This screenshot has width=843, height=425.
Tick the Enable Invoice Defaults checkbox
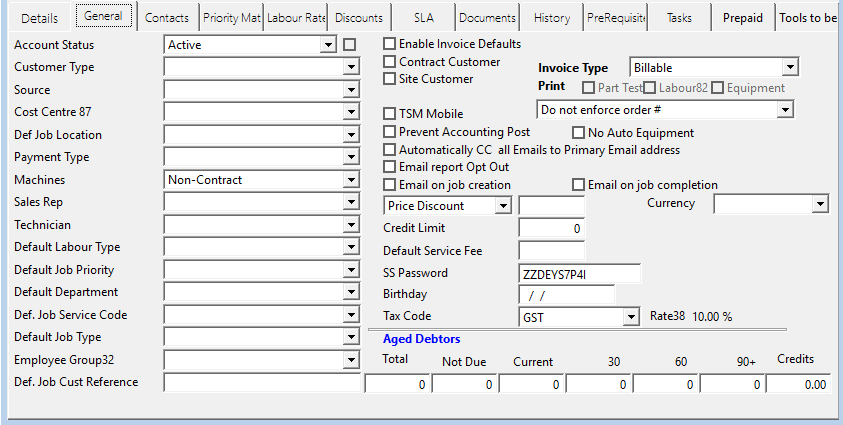click(x=391, y=44)
